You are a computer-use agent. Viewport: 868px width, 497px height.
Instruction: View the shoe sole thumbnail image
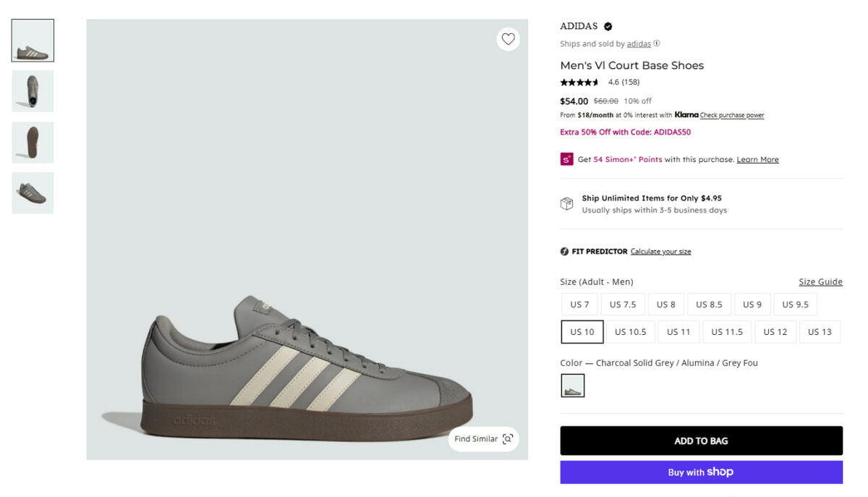[x=33, y=142]
